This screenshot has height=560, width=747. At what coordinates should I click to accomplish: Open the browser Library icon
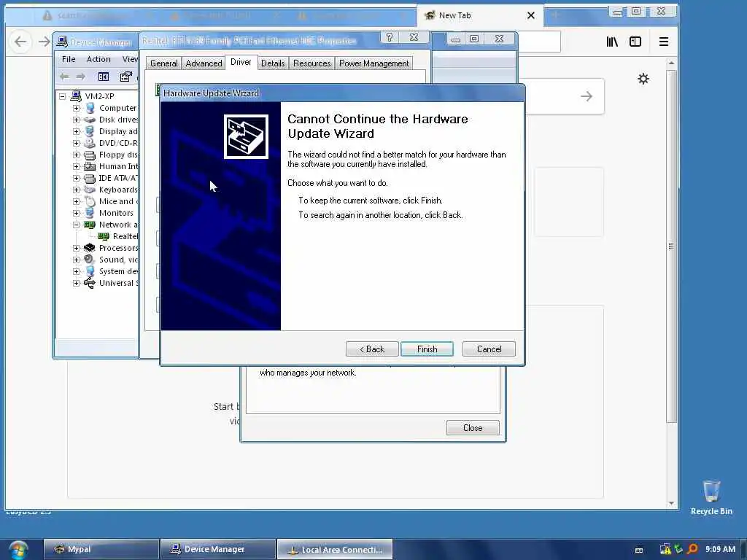[x=612, y=42]
